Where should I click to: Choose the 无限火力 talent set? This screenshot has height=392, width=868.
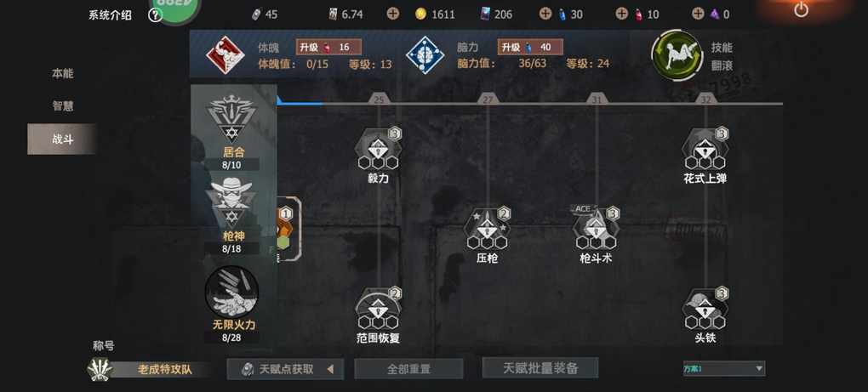pyautogui.click(x=231, y=293)
